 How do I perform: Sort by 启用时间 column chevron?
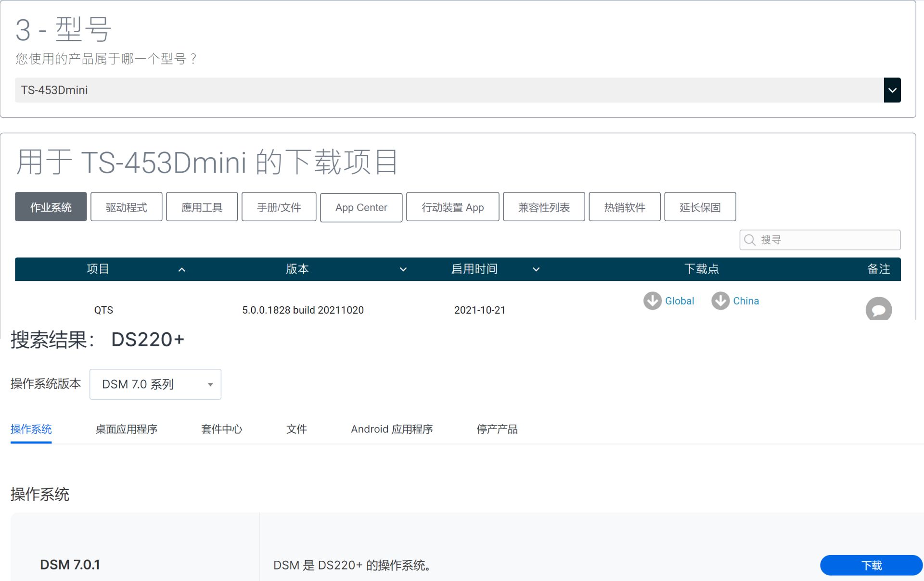point(536,270)
